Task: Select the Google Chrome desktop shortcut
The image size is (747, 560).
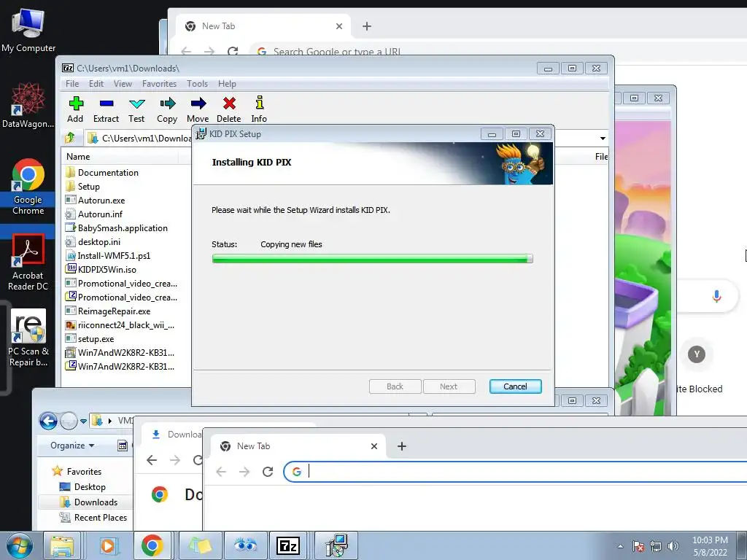Action: tap(28, 187)
